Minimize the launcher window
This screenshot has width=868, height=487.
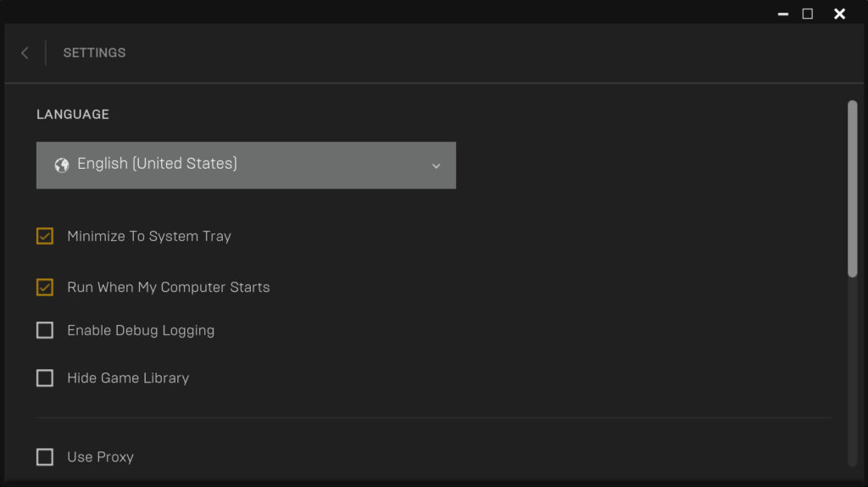tap(782, 14)
